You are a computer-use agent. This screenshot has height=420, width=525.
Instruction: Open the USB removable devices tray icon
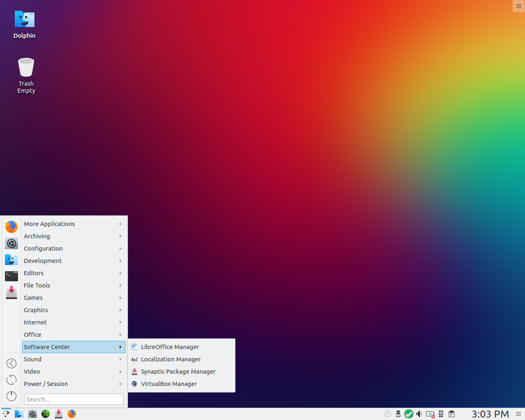[x=398, y=414]
